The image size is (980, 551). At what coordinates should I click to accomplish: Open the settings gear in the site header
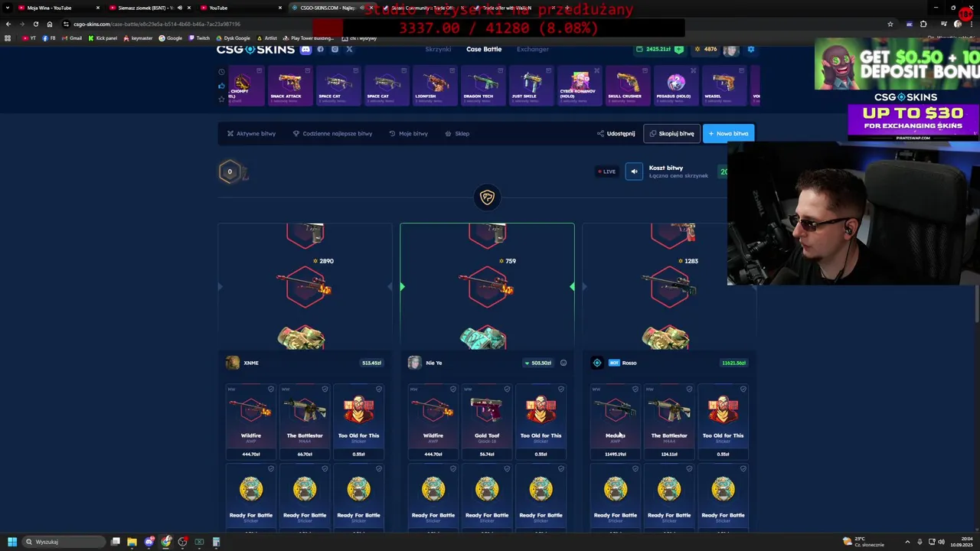751,49
